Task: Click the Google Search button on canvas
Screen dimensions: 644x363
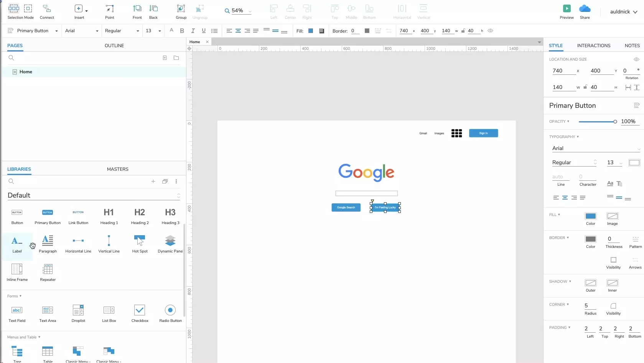Action: [346, 208]
